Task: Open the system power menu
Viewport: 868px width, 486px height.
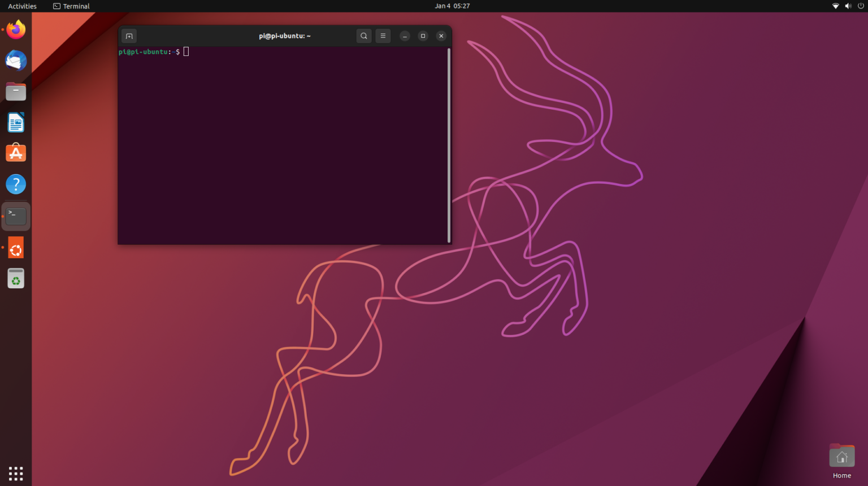Action: pyautogui.click(x=861, y=6)
